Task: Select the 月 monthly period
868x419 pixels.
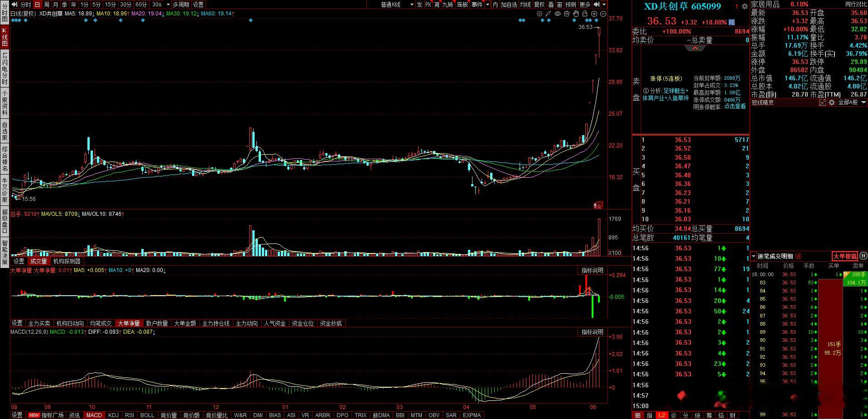Action: [56, 4]
